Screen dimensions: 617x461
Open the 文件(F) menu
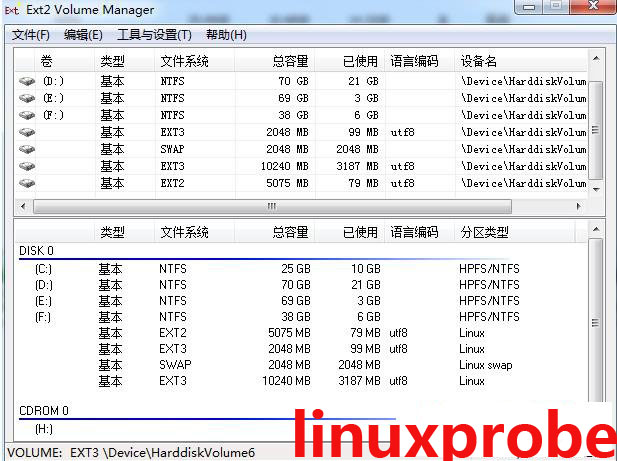point(31,35)
